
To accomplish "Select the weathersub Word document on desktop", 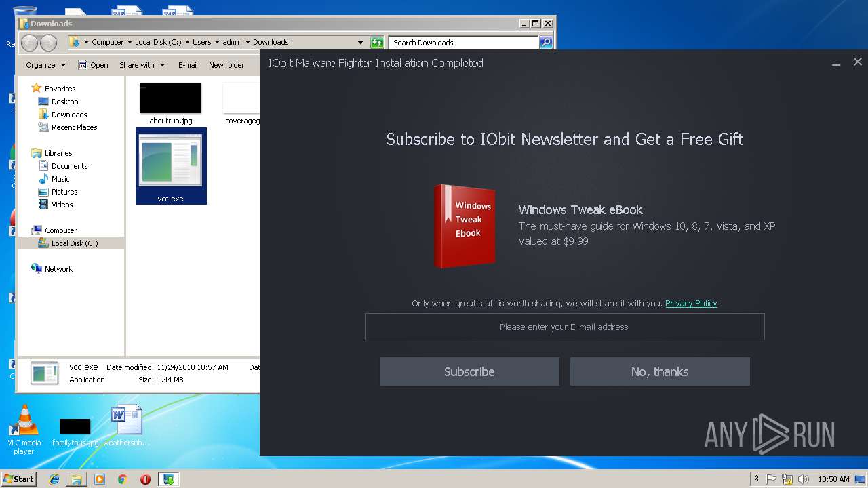I will coord(127,426).
